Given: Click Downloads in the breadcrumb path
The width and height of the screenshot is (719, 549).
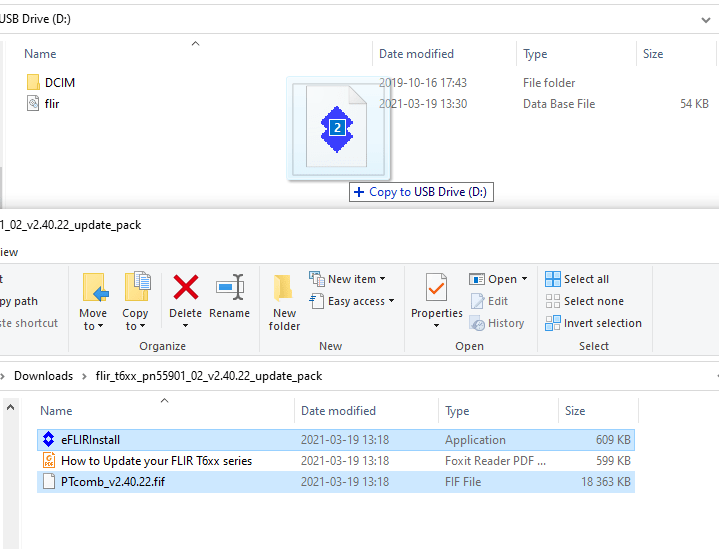Looking at the screenshot, I should 43,376.
